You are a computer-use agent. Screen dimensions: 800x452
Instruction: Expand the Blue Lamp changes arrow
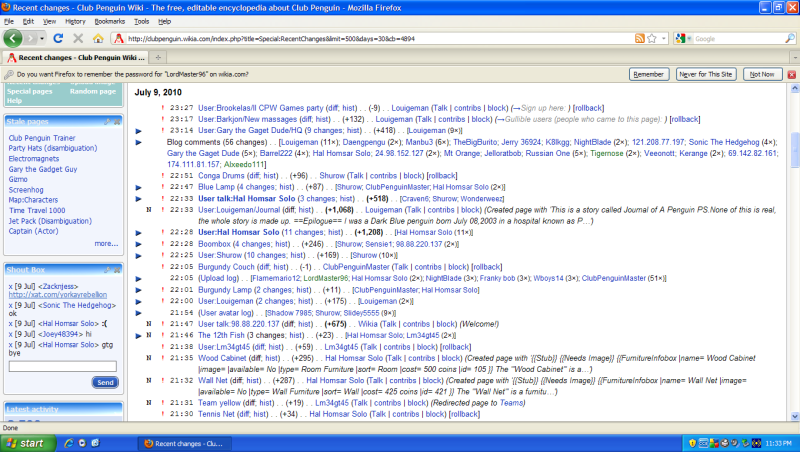pos(138,188)
